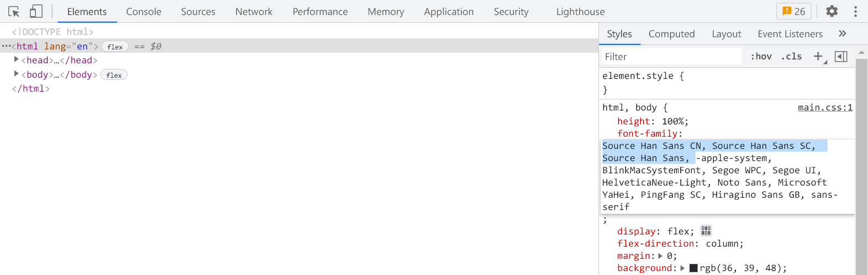Screen dimensions: 868x275
Task: Expand the margin shorthand property
Action: pyautogui.click(x=661, y=256)
